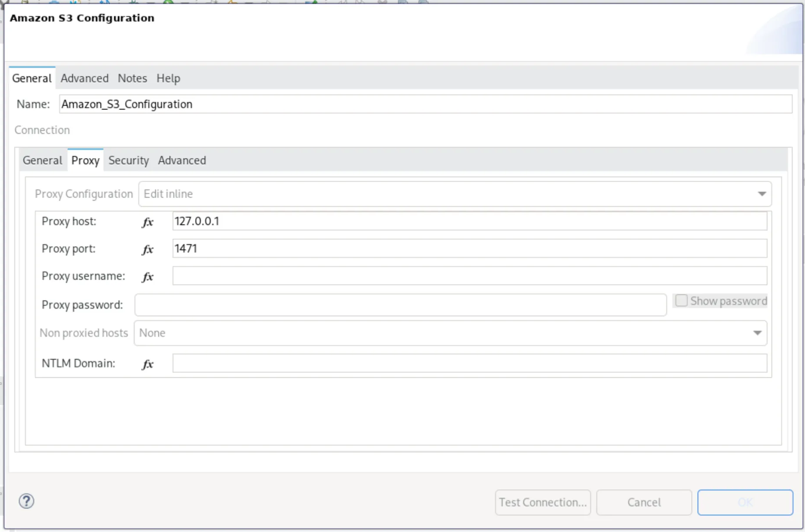Click into the Proxy host field
This screenshot has width=805, height=532.
(469, 221)
